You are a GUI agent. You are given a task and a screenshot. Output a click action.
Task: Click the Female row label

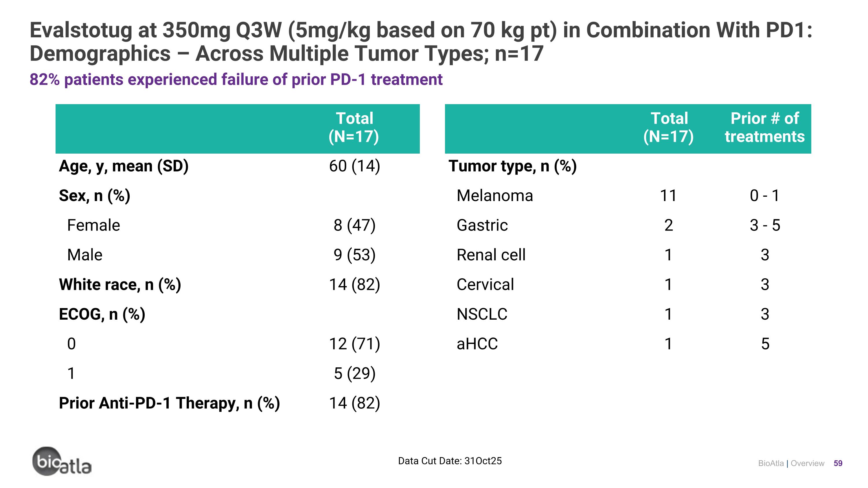pos(93,225)
